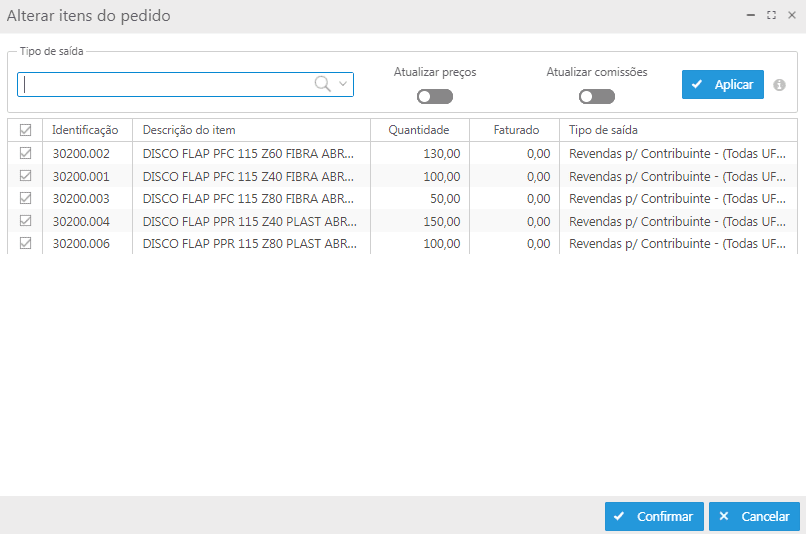Confirm the changes with Confirmar button

(x=654, y=517)
